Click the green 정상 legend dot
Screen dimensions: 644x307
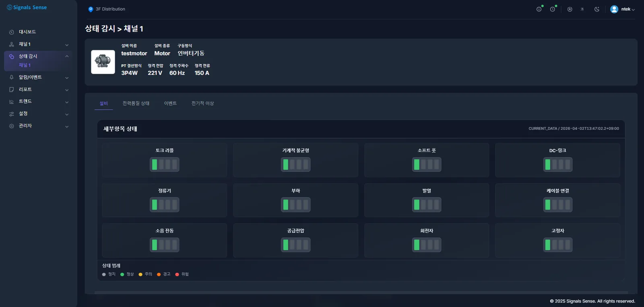tap(122, 274)
